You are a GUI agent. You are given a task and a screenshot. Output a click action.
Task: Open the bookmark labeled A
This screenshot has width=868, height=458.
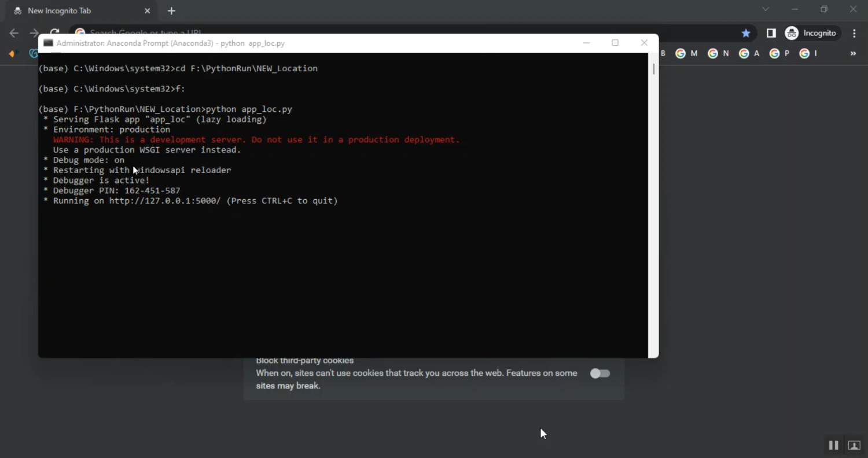(x=749, y=53)
